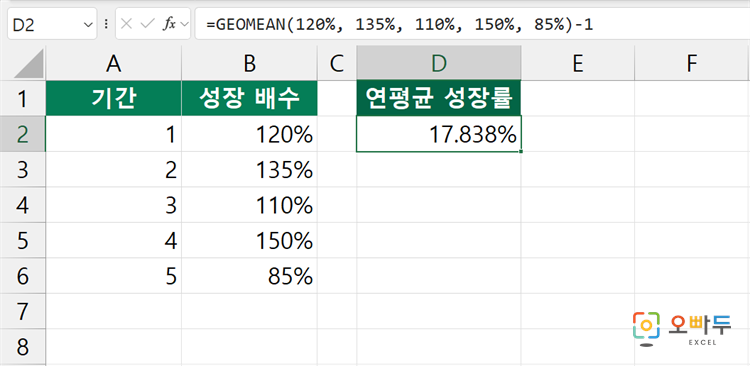Select the cell with 135%
This screenshot has height=366, width=750.
(x=249, y=169)
